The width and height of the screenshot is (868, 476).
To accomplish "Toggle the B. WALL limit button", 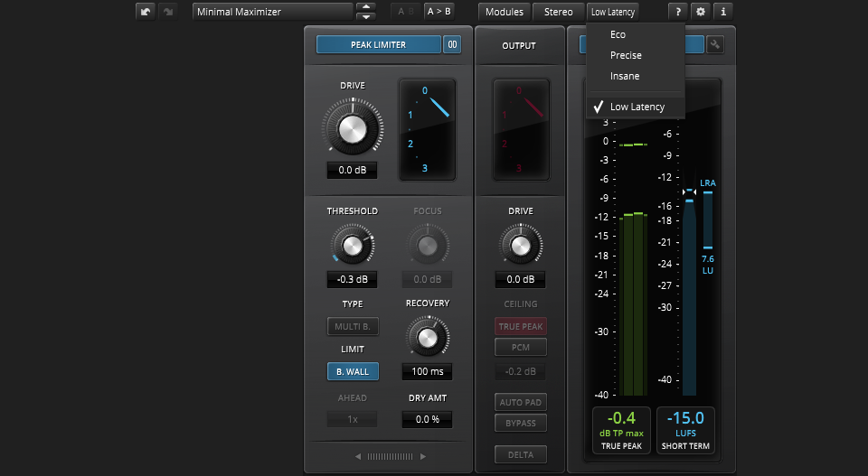I will click(353, 371).
